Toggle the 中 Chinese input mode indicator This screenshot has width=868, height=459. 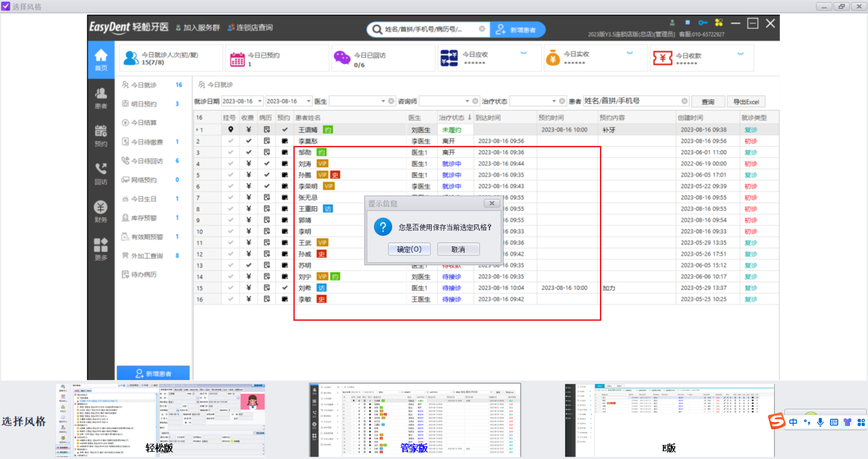pos(793,422)
